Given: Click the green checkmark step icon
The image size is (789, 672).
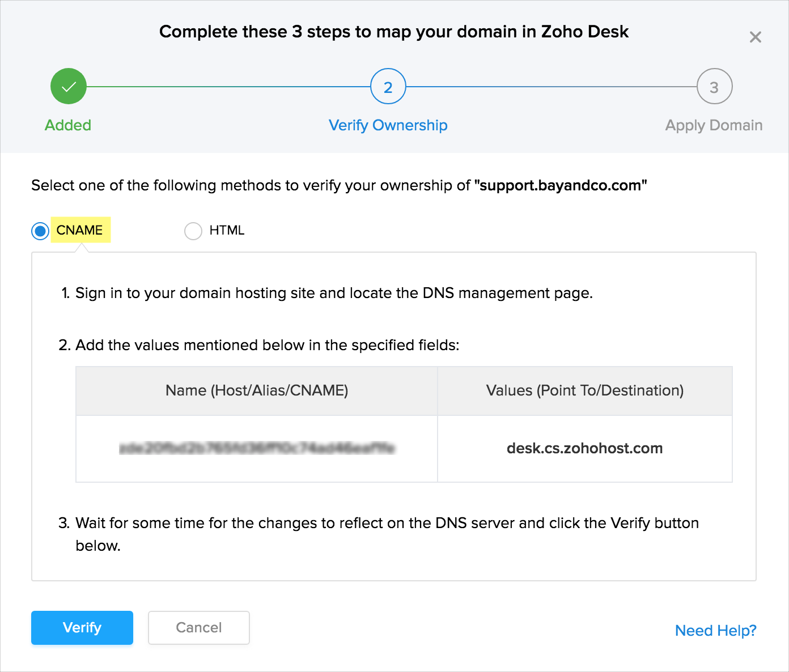Looking at the screenshot, I should 69,87.
